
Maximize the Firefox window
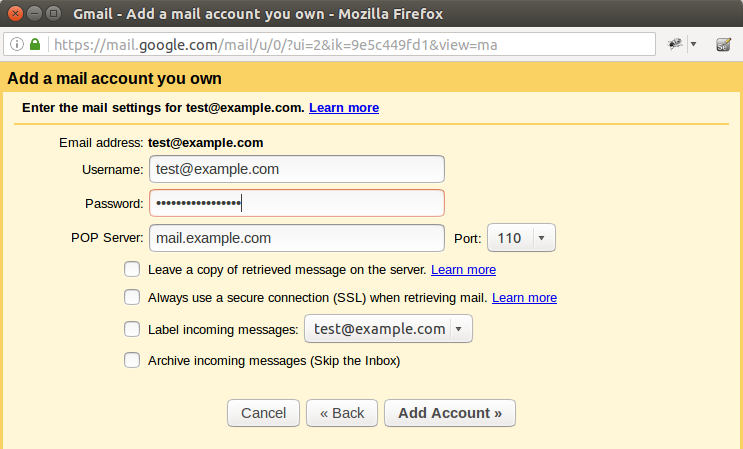[54, 13]
